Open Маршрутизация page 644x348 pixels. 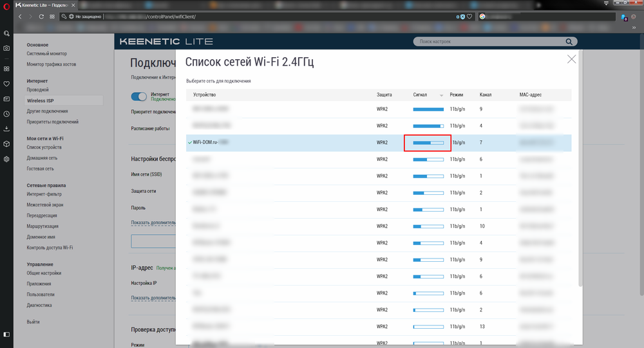coord(43,226)
